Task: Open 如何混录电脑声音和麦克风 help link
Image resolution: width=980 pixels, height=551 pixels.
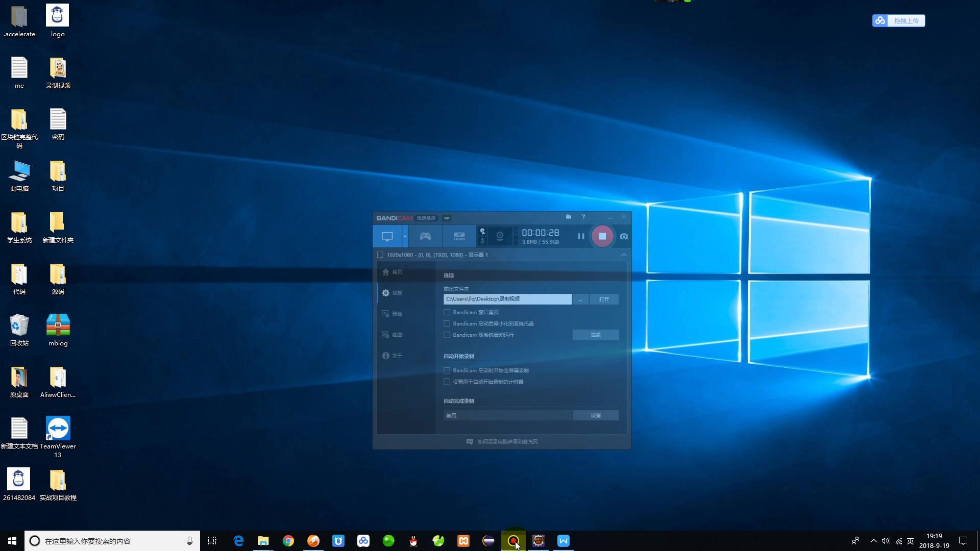Action: pos(502,441)
